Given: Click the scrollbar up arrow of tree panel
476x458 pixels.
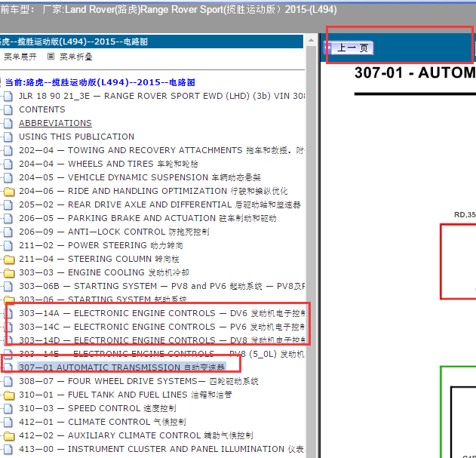Looking at the screenshot, I should point(311,40).
